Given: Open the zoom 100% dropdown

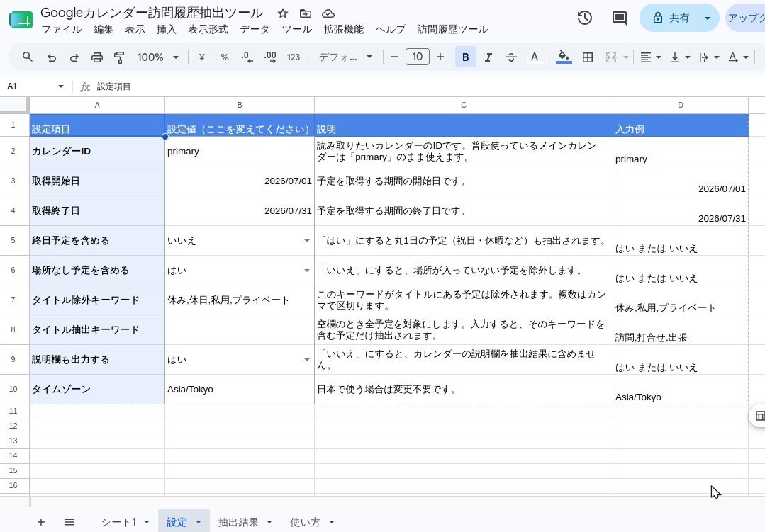Looking at the screenshot, I should coord(157,57).
